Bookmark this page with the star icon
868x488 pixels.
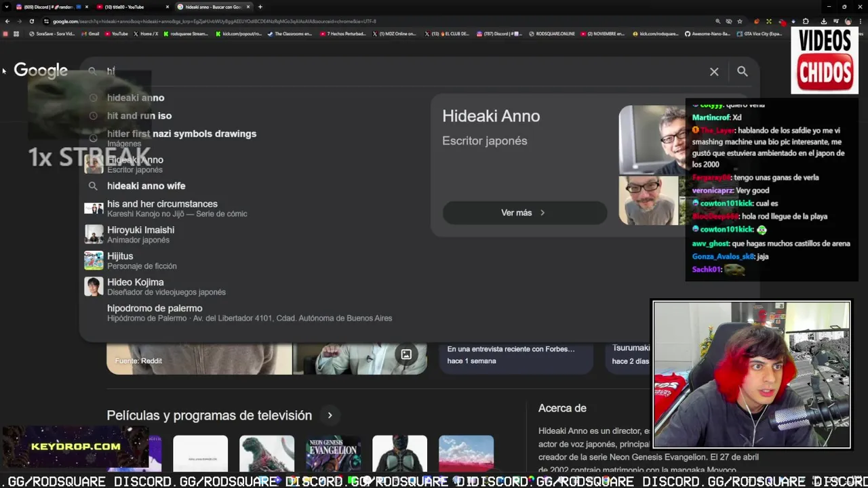[x=740, y=21]
